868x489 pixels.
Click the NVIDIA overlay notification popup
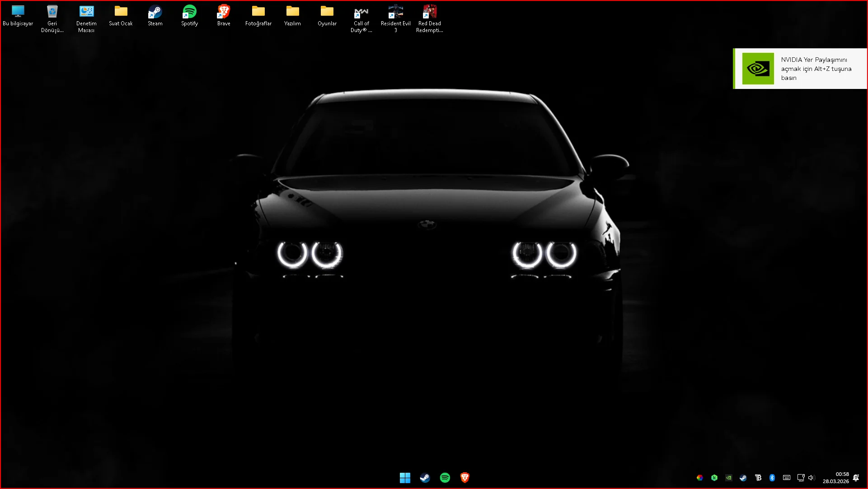coord(800,69)
